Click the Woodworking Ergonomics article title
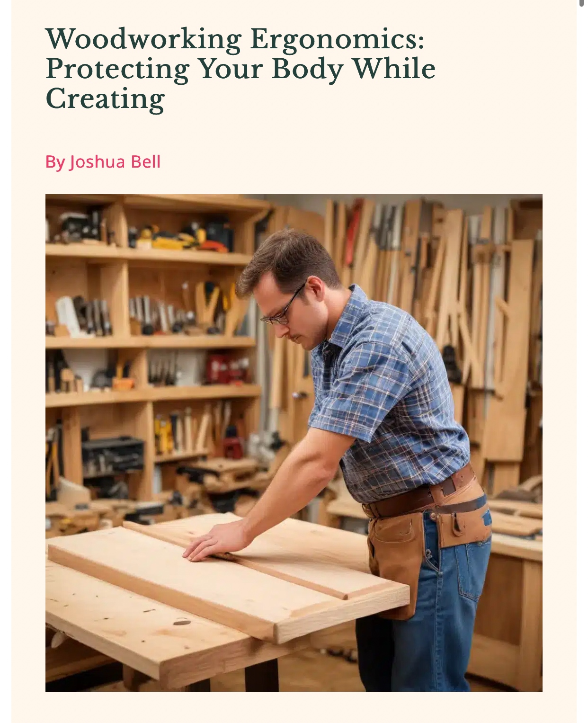This screenshot has height=723, width=588. click(x=241, y=69)
